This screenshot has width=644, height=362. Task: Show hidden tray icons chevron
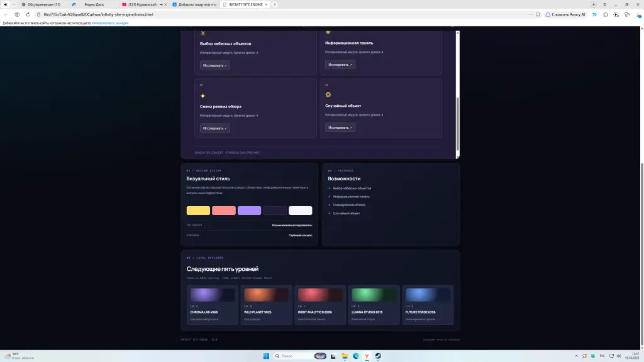pyautogui.click(x=576, y=356)
